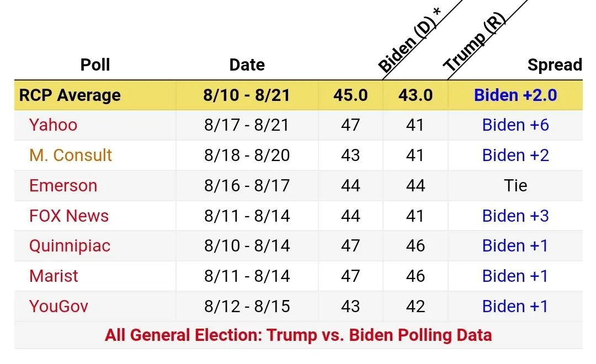Screen dimensions: 596x364
Task: Click Biden +1 spread in YouGov row
Action: [x=515, y=306]
